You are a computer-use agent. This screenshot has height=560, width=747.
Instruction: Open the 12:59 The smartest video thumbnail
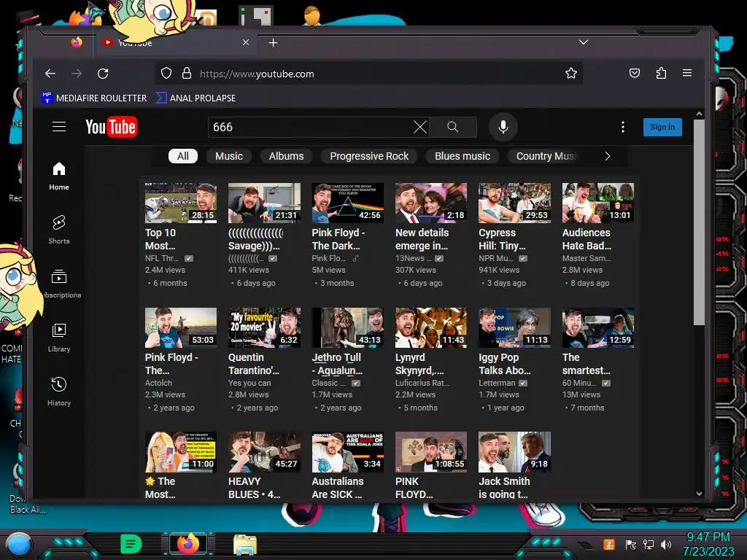(x=598, y=327)
